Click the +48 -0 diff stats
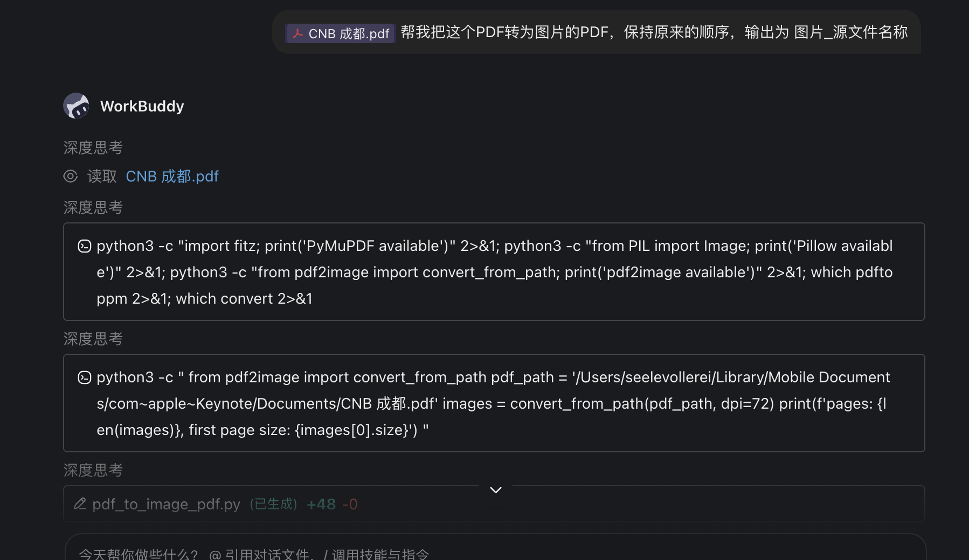The image size is (969, 560). point(332,504)
